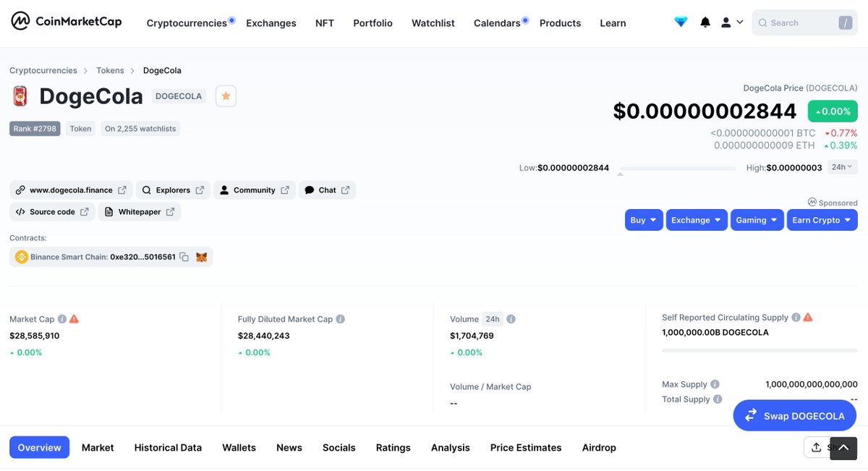This screenshot has height=471, width=868.
Task: Click the circulating supply progress bar
Action: tap(759, 350)
